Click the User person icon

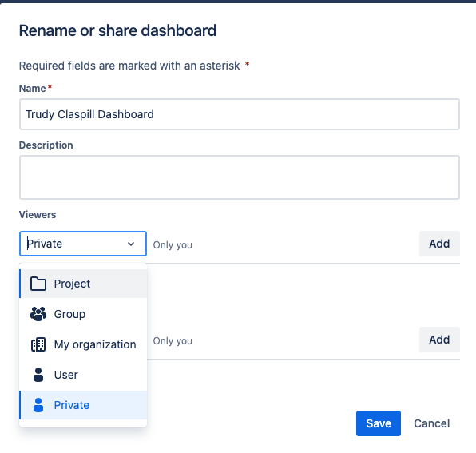point(38,375)
